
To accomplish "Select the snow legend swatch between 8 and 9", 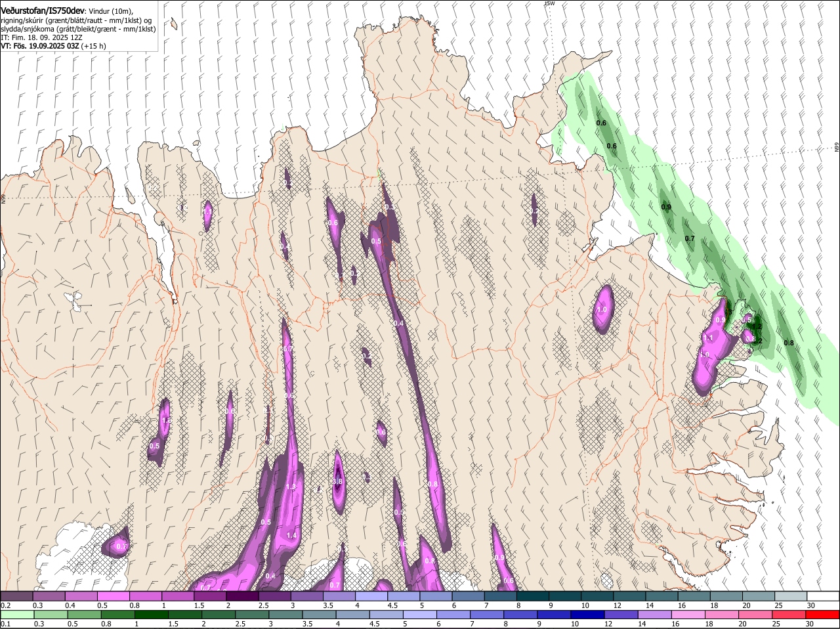I will click(x=533, y=596).
